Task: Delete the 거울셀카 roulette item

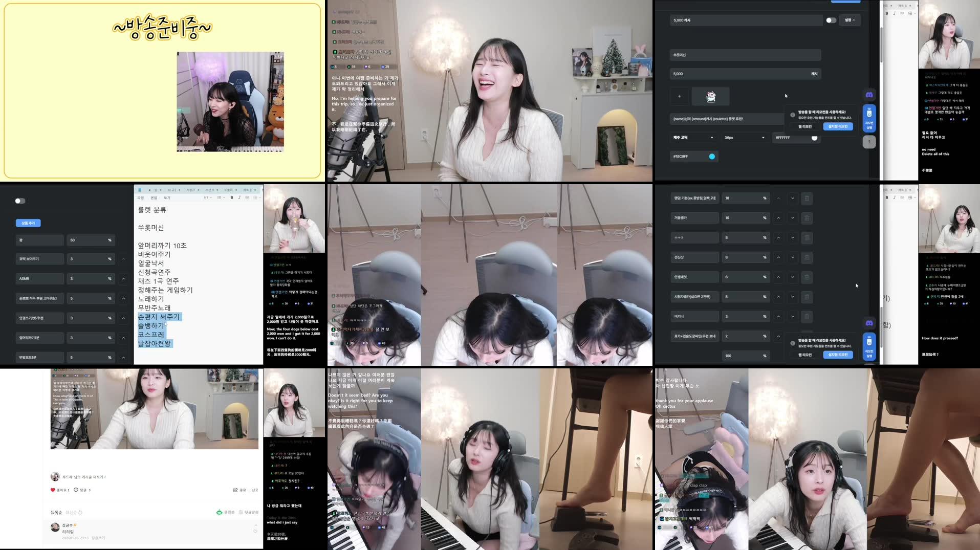Action: pyautogui.click(x=807, y=217)
